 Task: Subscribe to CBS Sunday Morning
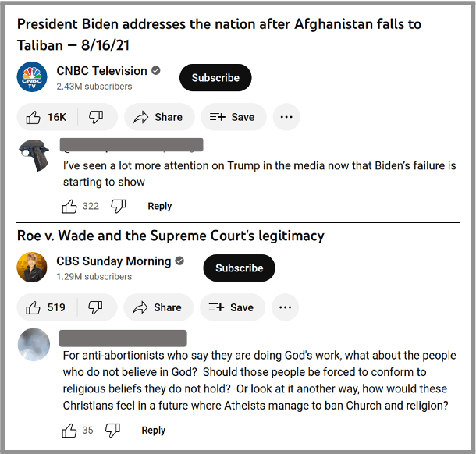coord(239,268)
